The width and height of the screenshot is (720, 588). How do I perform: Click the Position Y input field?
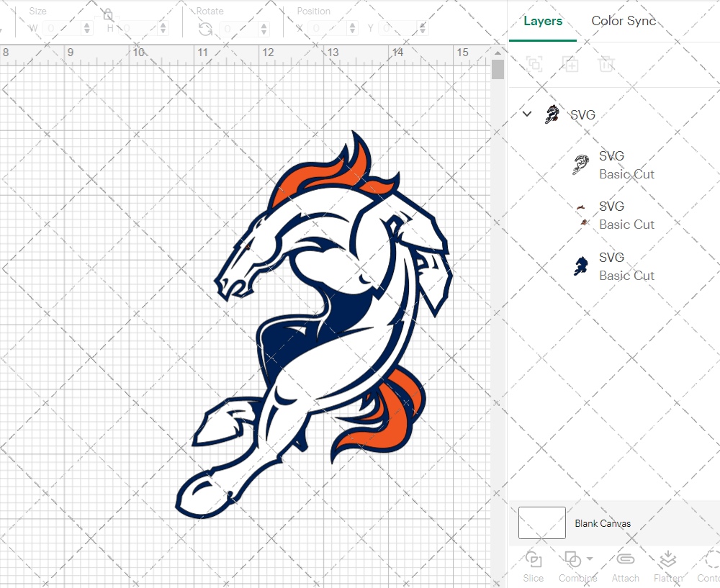[x=399, y=29]
